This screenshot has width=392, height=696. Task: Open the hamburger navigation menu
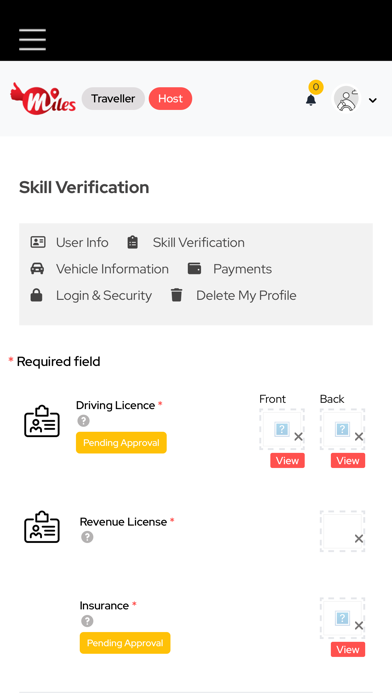(x=32, y=40)
